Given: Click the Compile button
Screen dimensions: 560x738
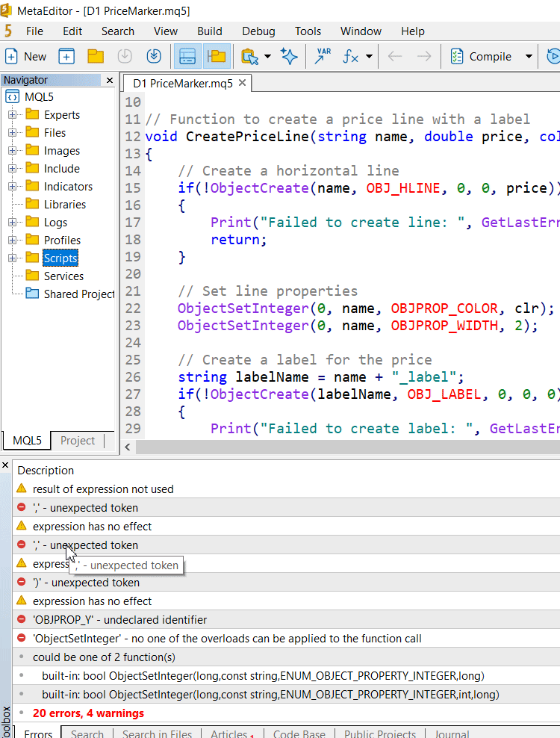Looking at the screenshot, I should (x=481, y=57).
